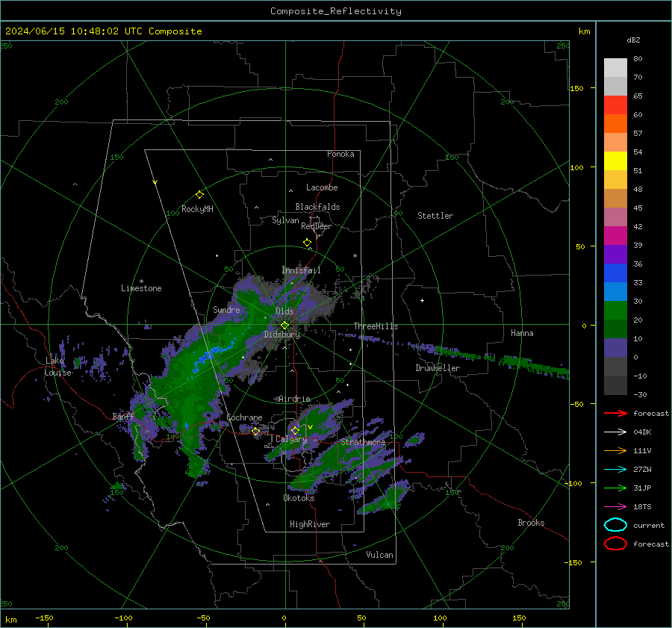Click the HighRiver label

tap(310, 524)
